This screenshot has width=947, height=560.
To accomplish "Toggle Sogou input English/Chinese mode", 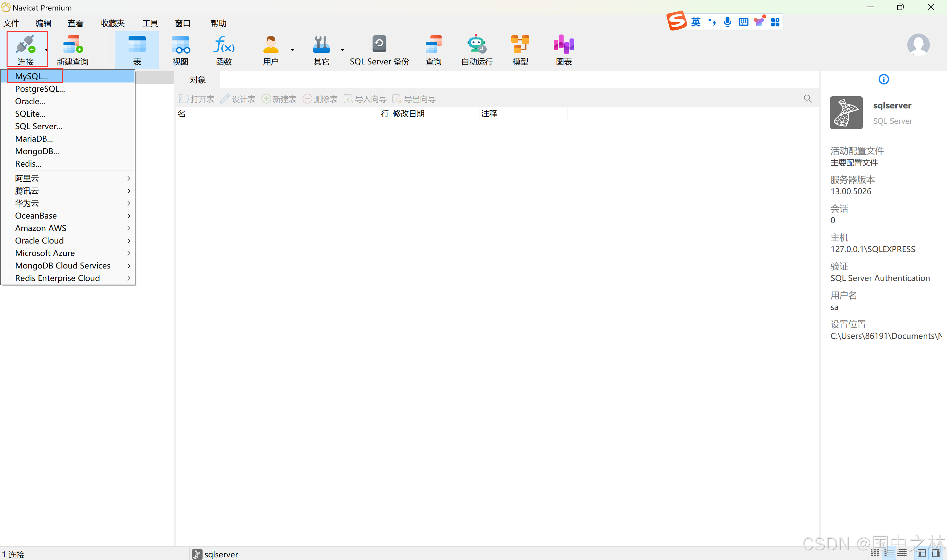I will (x=696, y=22).
